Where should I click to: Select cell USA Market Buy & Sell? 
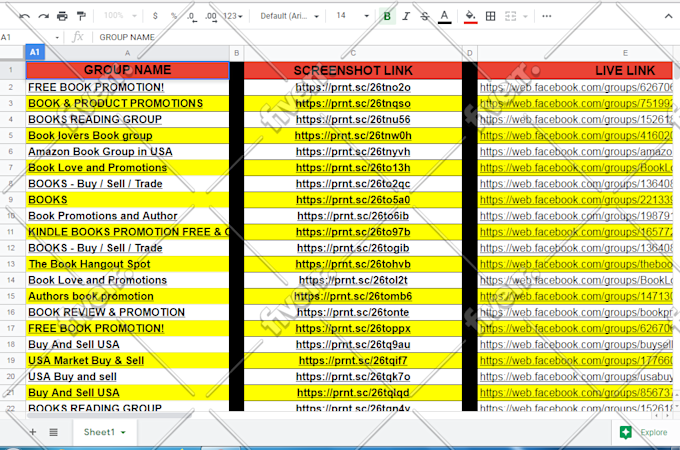128,360
